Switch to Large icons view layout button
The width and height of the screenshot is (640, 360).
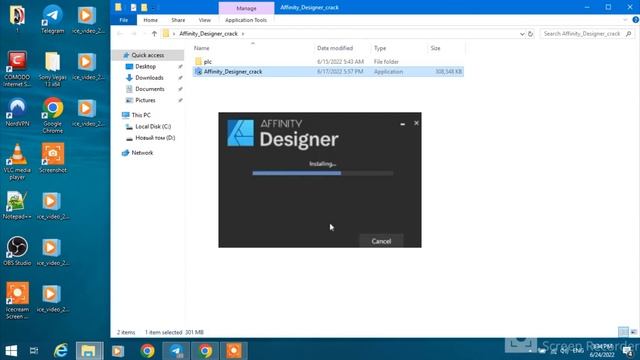pos(633,332)
